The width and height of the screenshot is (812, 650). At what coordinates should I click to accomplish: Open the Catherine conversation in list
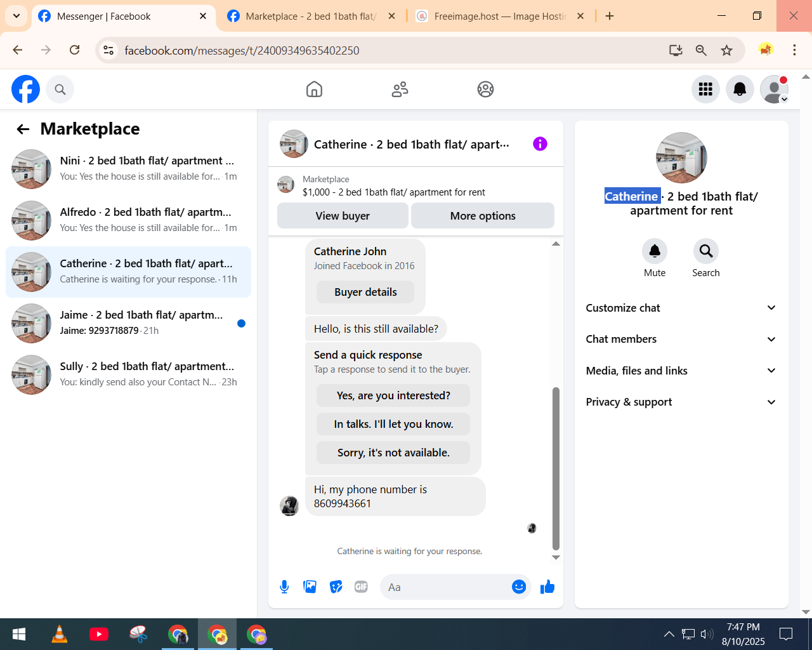(128, 272)
